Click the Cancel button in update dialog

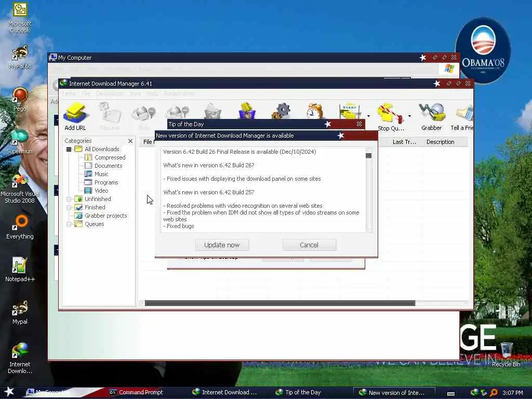click(x=309, y=245)
